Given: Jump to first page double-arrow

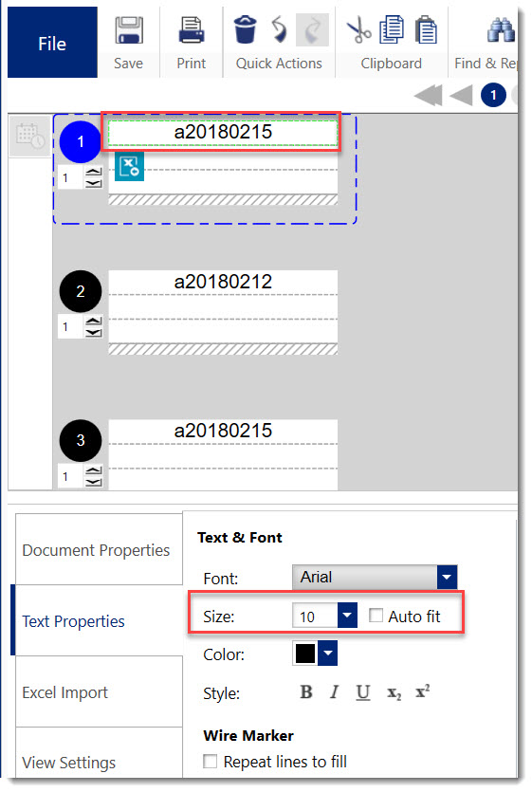Looking at the screenshot, I should point(428,95).
